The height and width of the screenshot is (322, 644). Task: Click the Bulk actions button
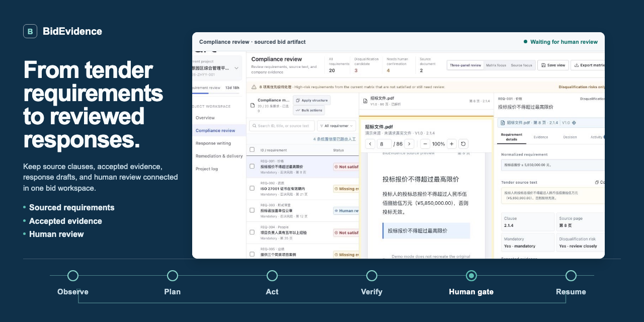click(309, 110)
